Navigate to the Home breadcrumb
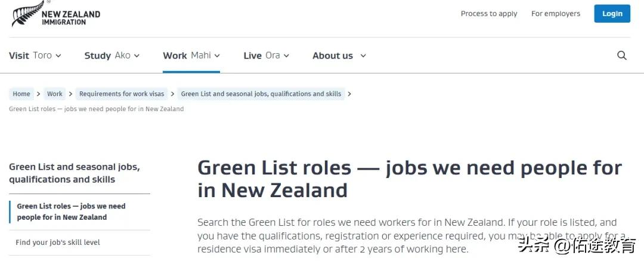The height and width of the screenshot is (261, 644). tap(21, 94)
